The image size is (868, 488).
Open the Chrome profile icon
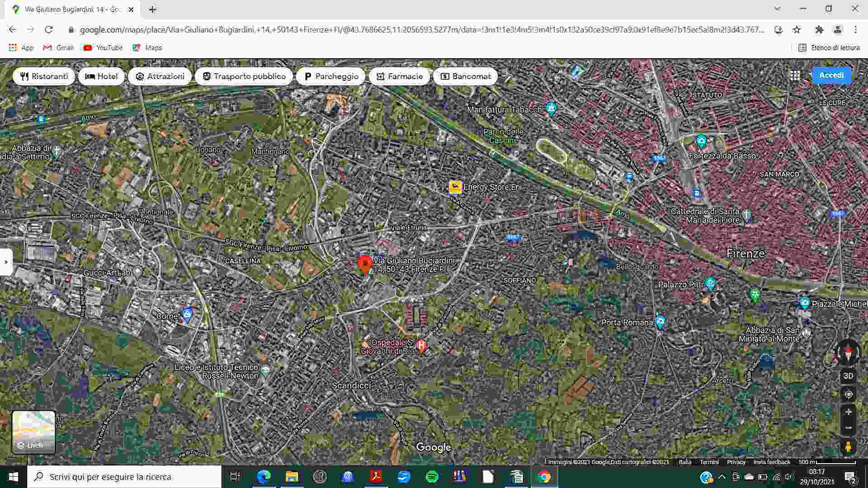(838, 30)
